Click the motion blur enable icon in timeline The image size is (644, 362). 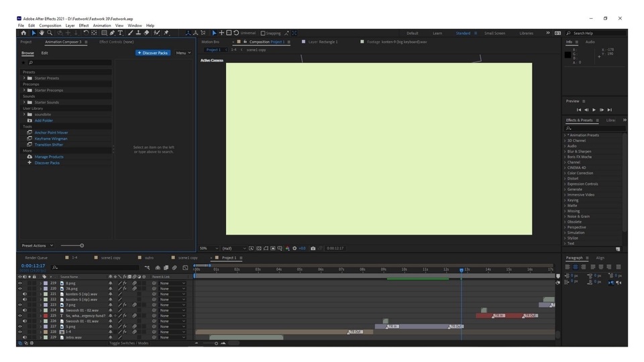174,267
